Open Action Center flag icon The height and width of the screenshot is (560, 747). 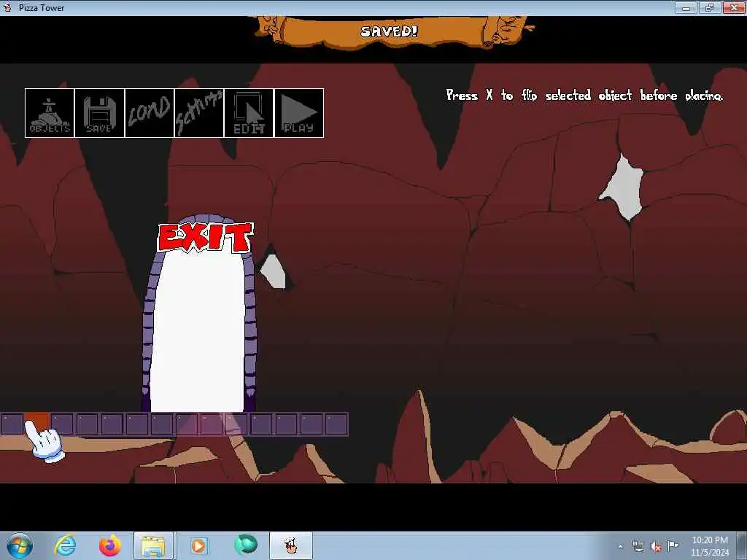(673, 545)
